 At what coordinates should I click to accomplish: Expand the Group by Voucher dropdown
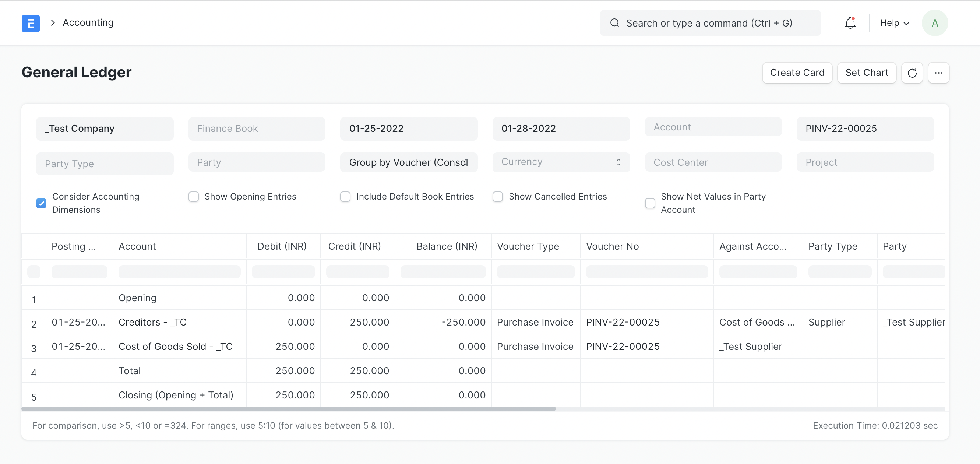(409, 163)
